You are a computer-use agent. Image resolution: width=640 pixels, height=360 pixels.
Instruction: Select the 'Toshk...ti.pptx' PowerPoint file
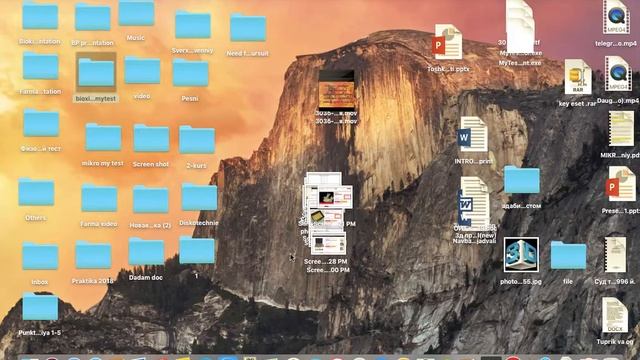(448, 42)
